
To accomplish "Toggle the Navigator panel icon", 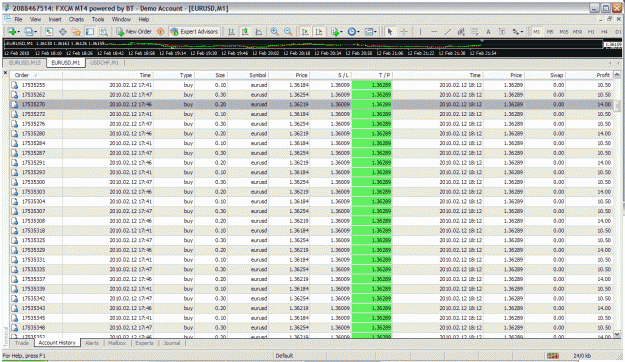I will [76, 31].
